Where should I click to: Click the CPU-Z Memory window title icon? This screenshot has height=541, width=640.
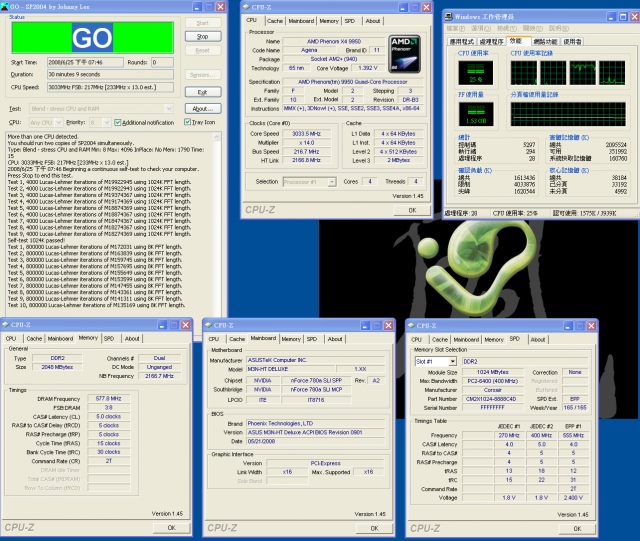5,325
